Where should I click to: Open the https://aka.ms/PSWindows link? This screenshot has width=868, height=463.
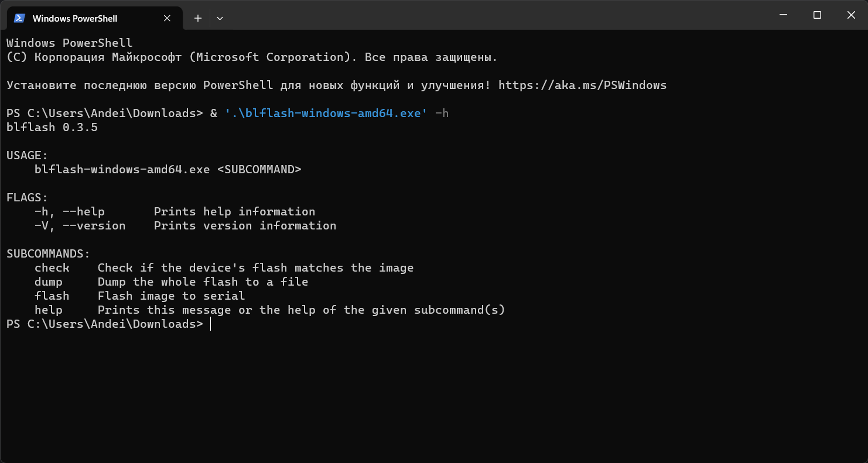(582, 85)
